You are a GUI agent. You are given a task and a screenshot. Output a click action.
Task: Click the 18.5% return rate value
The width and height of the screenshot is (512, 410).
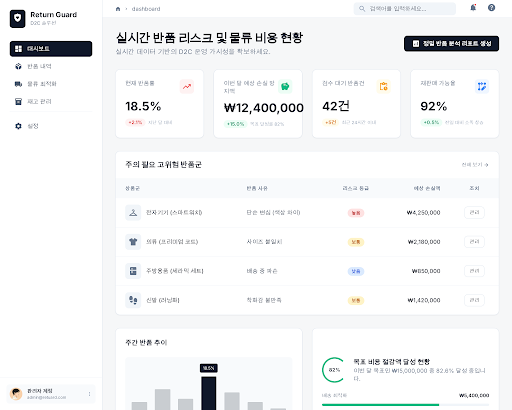click(143, 106)
